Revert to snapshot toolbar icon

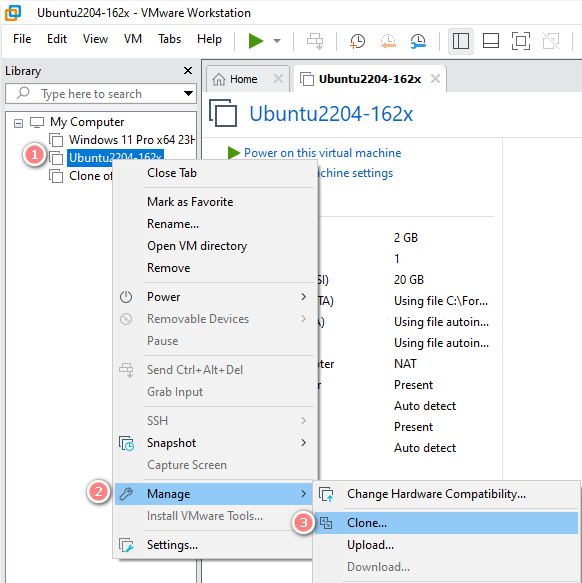[388, 41]
